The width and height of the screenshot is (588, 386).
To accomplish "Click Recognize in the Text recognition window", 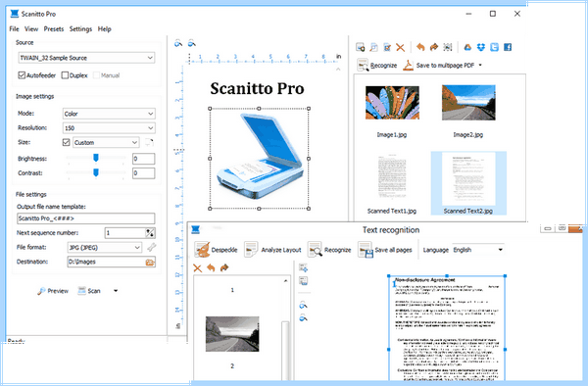I will [x=329, y=250].
